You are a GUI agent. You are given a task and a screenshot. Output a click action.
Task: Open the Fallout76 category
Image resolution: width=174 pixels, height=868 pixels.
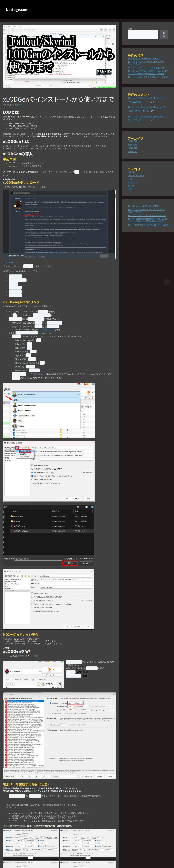tap(132, 172)
